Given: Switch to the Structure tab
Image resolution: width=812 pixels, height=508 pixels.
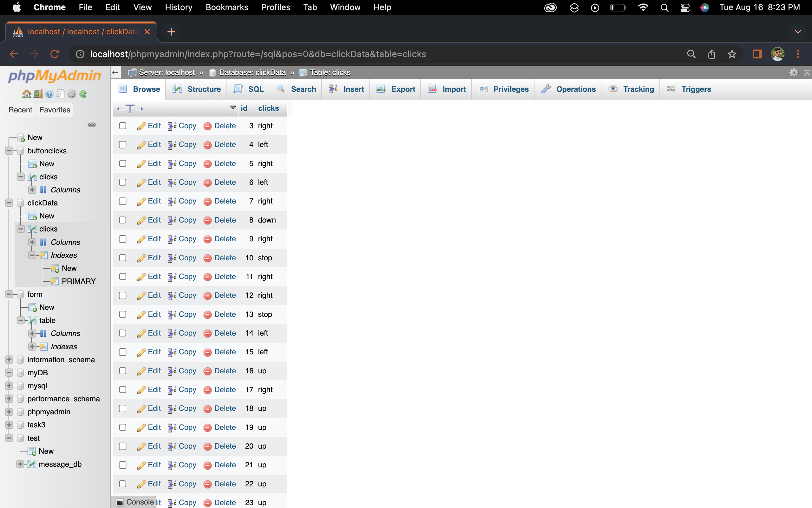Looking at the screenshot, I should click(196, 89).
